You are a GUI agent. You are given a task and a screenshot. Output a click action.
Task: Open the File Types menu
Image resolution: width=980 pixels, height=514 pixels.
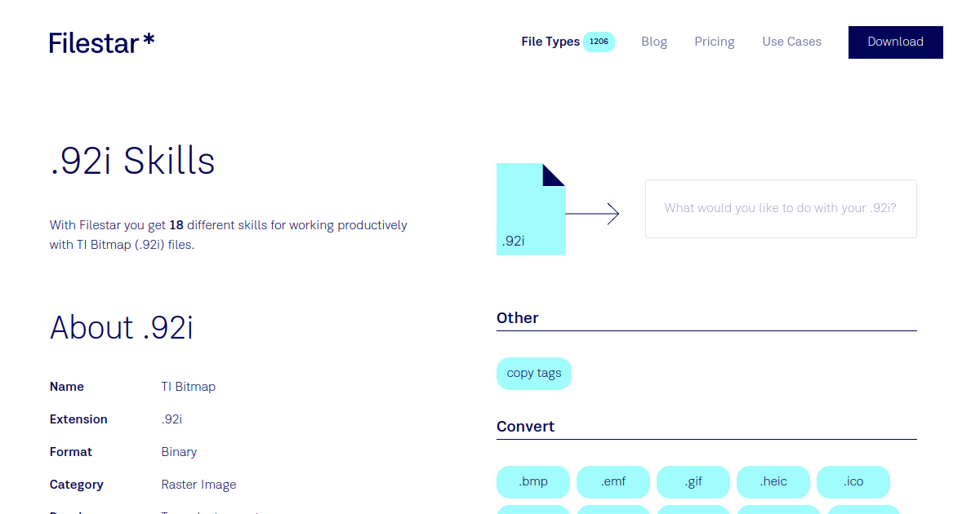550,42
